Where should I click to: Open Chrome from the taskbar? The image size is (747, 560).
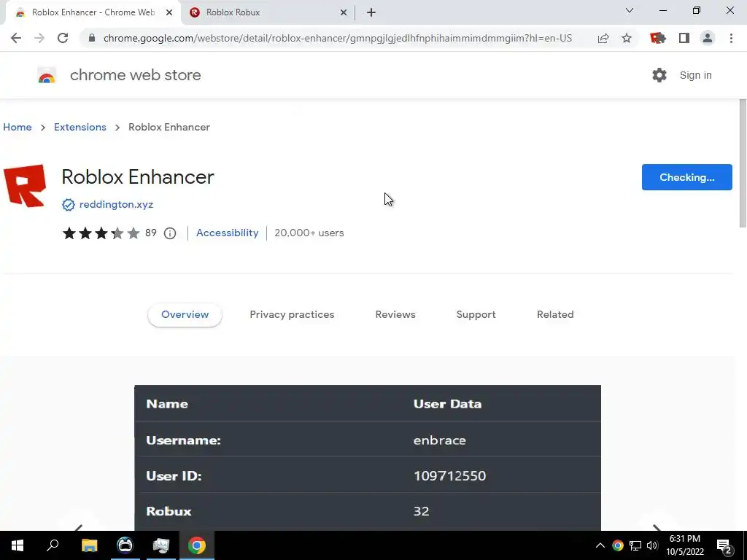pyautogui.click(x=197, y=545)
